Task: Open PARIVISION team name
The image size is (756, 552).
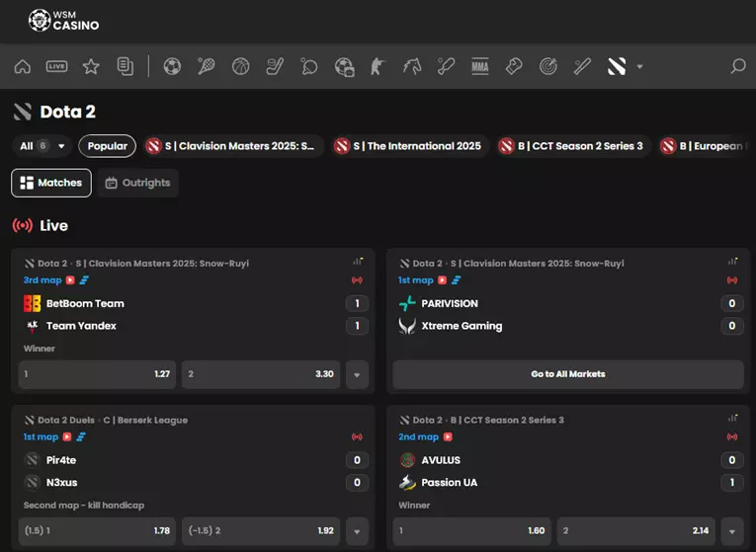Action: 450,303
